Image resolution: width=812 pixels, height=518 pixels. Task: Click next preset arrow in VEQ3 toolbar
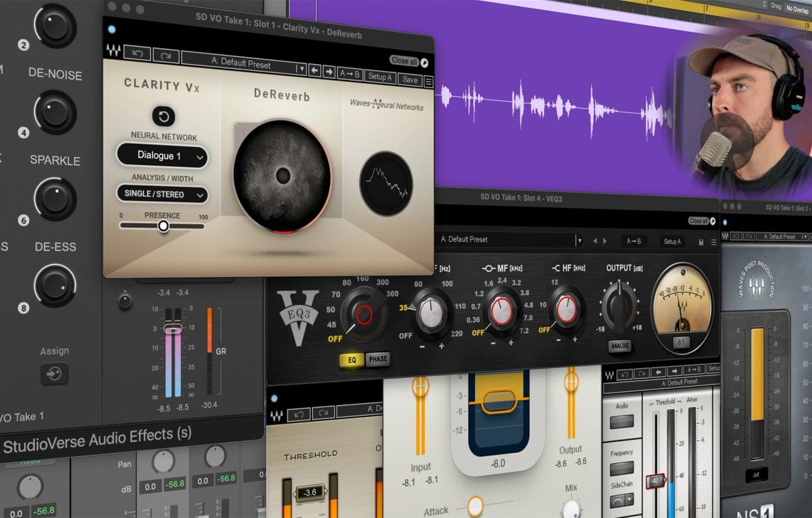[605, 241]
